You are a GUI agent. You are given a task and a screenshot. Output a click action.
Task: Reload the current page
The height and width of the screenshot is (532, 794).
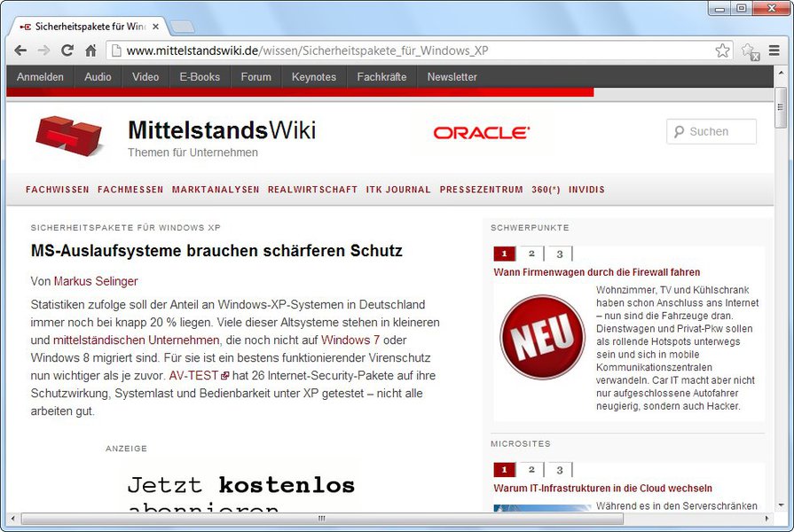tap(67, 51)
